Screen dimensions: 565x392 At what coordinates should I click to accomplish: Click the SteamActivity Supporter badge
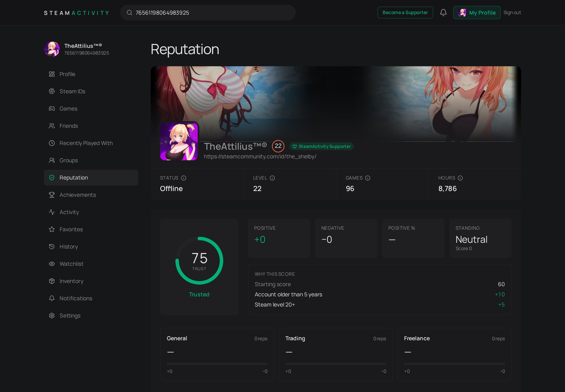[x=321, y=146]
